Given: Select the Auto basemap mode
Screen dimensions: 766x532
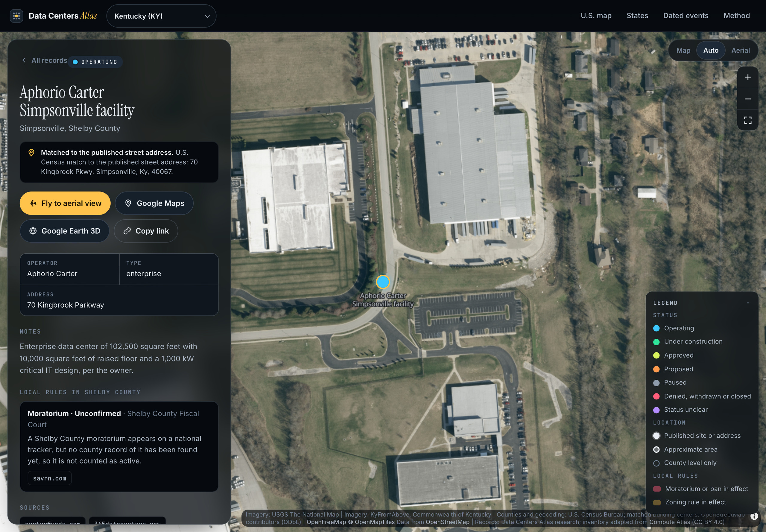Looking at the screenshot, I should 711,50.
